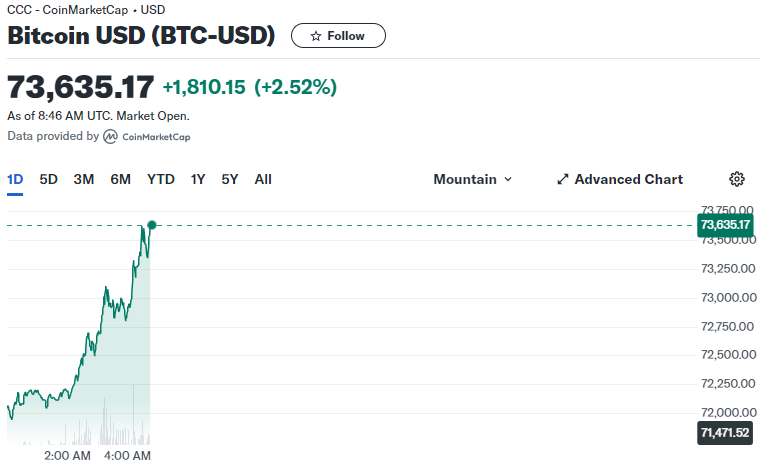Select the 1Y time range

click(x=198, y=180)
